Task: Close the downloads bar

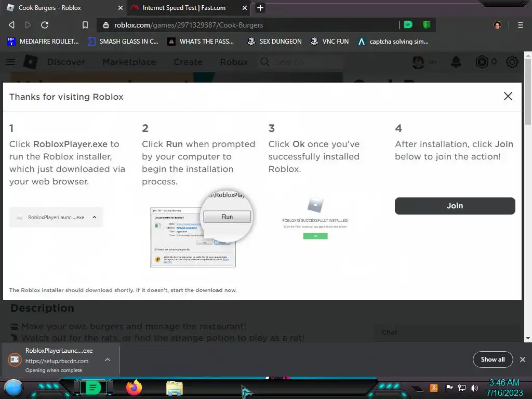Action: point(523,360)
